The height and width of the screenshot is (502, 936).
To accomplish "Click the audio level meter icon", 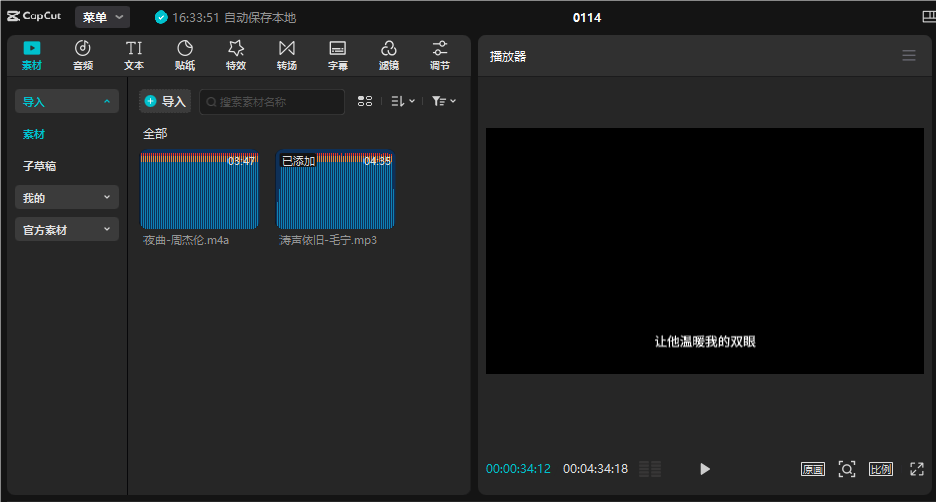I will pyautogui.click(x=650, y=469).
